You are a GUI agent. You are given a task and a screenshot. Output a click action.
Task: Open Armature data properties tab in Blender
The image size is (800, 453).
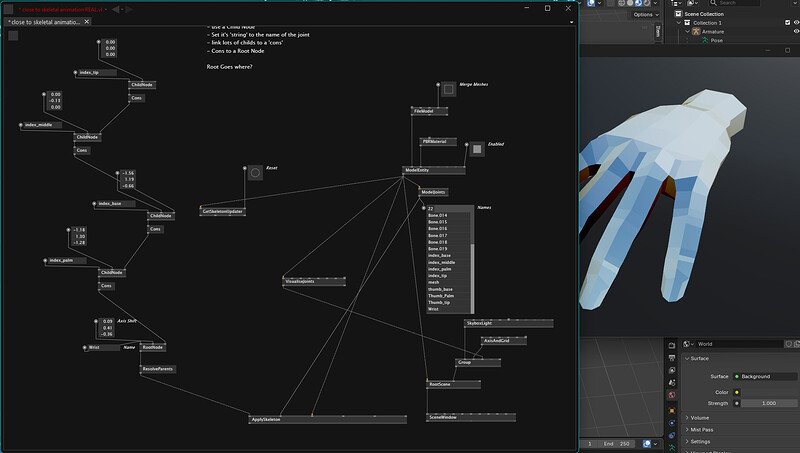pyautogui.click(x=671, y=448)
